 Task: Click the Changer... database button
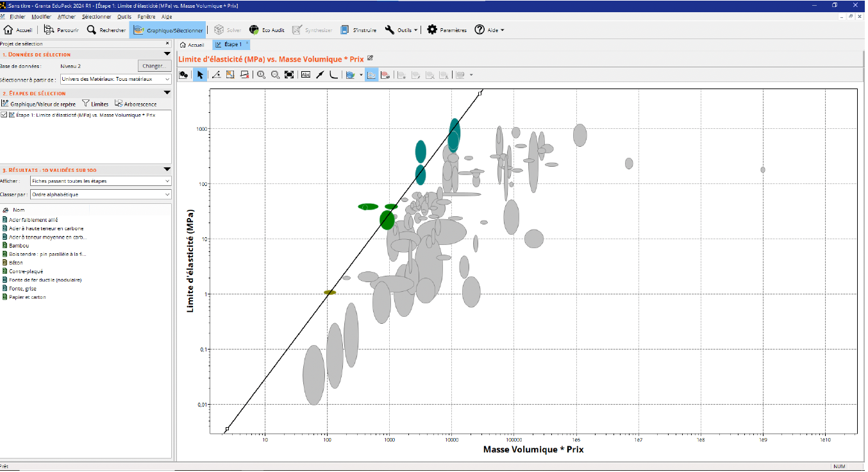pos(154,66)
